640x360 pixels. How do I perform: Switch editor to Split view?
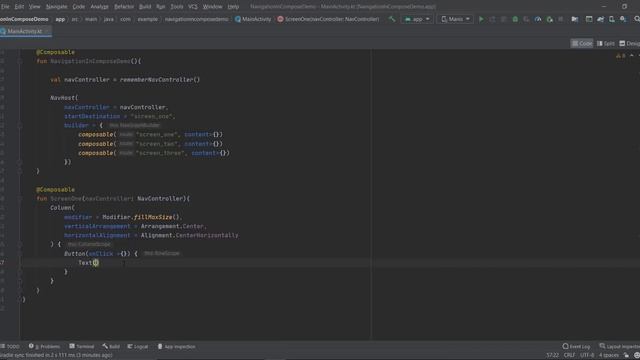click(x=605, y=43)
